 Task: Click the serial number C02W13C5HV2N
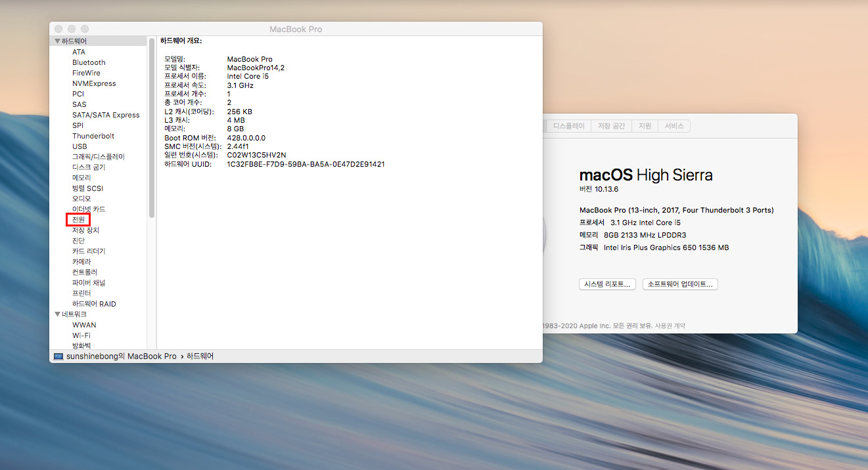257,155
